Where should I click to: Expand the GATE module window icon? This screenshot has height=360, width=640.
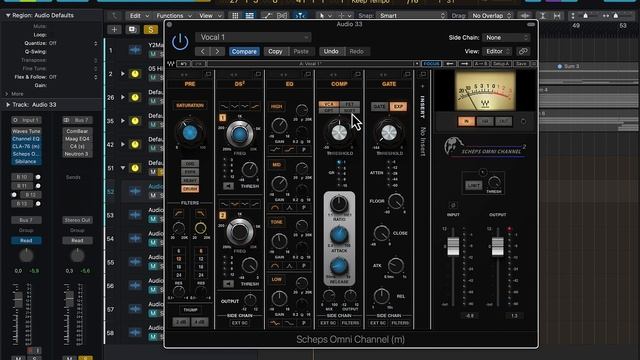pyautogui.click(x=407, y=74)
